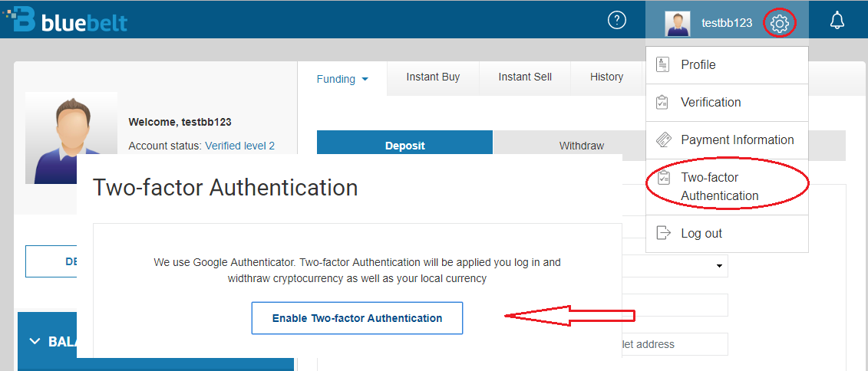Collapse the Balance section chevron
The width and height of the screenshot is (868, 371).
(35, 341)
